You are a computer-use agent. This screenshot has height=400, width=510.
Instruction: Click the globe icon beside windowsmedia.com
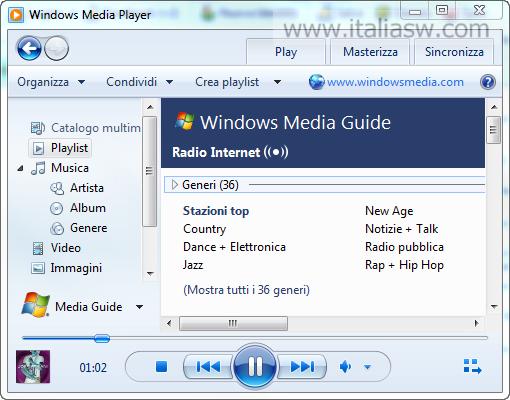[x=316, y=82]
